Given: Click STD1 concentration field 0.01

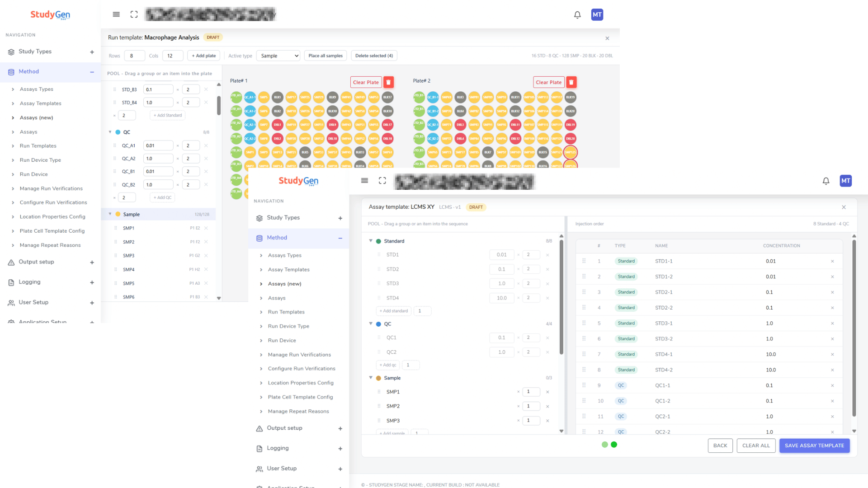Looking at the screenshot, I should 502,255.
